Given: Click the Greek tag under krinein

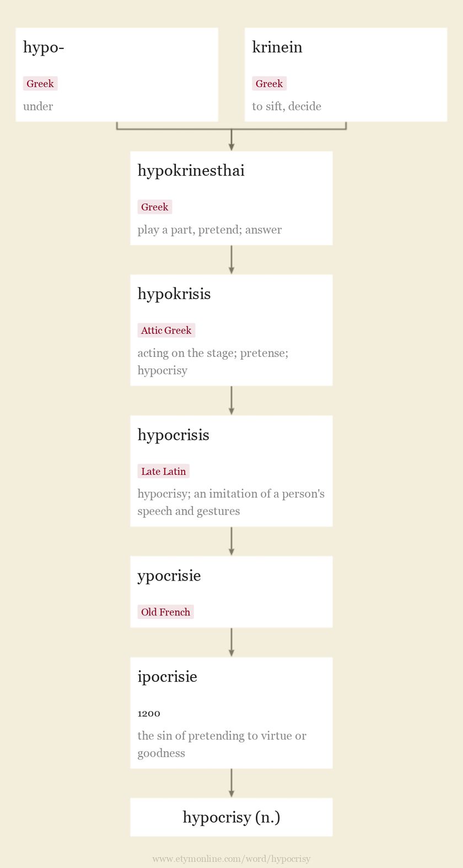Looking at the screenshot, I should (270, 84).
